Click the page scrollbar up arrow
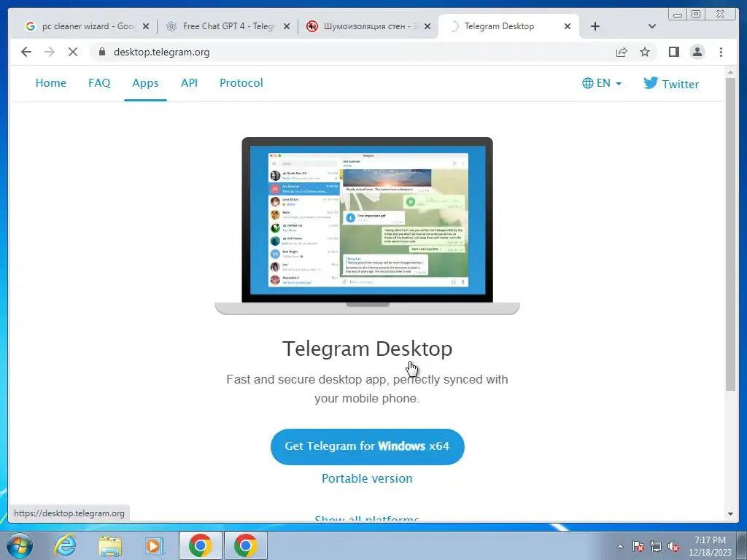This screenshot has height=560, width=747. pos(731,72)
